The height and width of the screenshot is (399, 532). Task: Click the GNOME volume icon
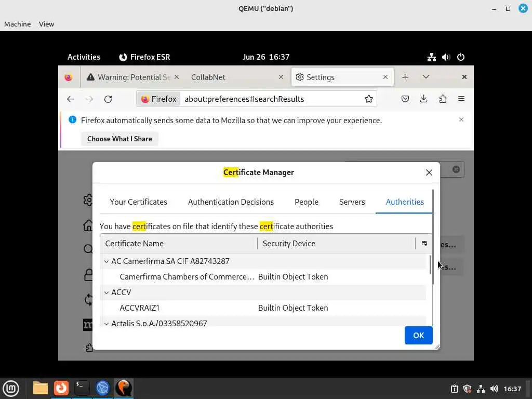[446, 57]
